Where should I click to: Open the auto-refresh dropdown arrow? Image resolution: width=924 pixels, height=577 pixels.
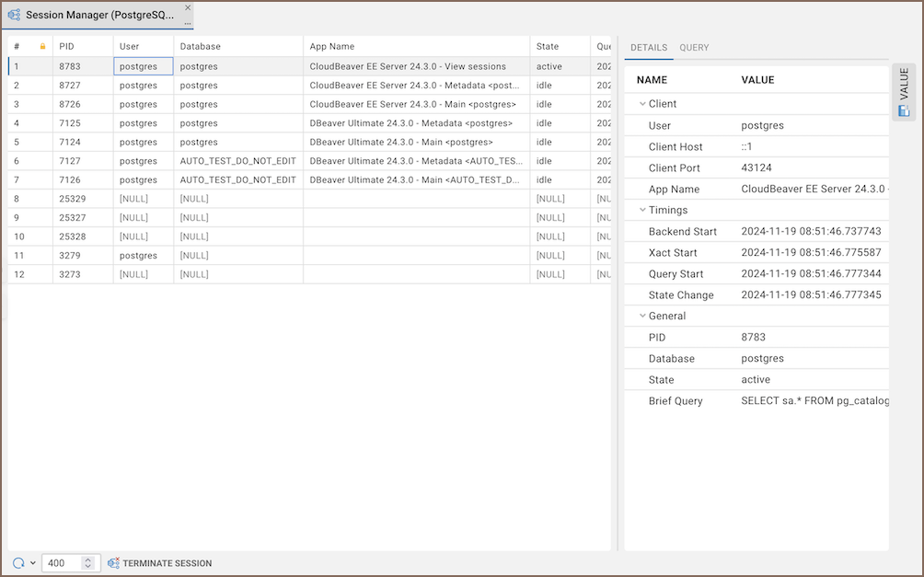coord(33,563)
